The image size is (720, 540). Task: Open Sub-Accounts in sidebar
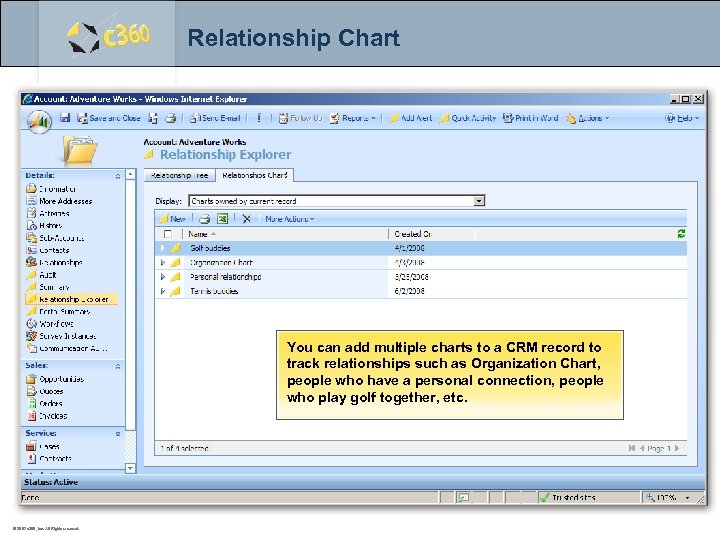[55, 238]
